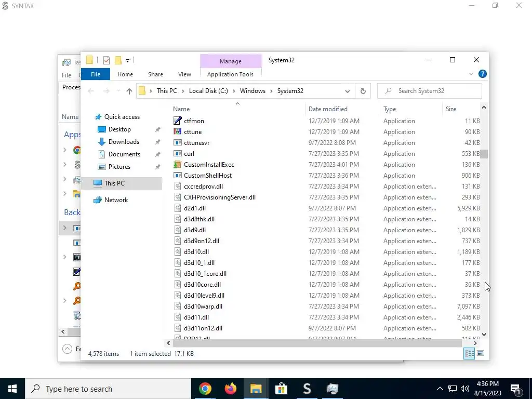
Task: Select the d3d11on12.dll file
Action: click(x=203, y=328)
